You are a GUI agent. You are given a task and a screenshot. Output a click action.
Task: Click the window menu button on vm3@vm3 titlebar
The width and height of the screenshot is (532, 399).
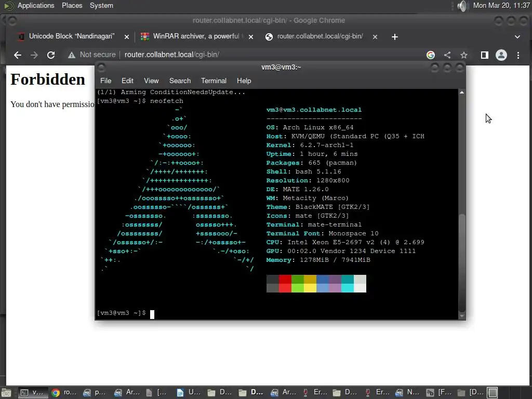101,68
